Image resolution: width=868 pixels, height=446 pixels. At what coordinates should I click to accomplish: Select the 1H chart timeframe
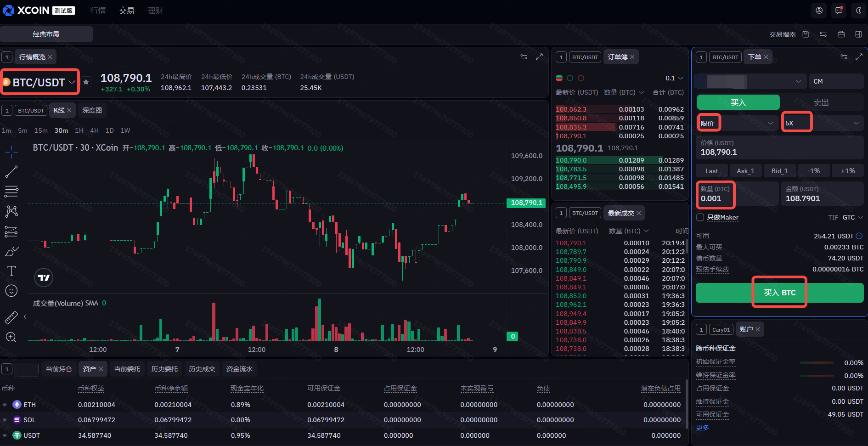click(79, 130)
